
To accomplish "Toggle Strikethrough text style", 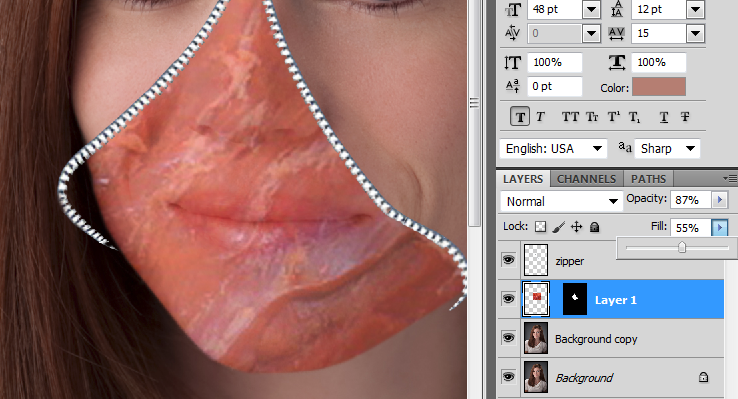I will 685,117.
